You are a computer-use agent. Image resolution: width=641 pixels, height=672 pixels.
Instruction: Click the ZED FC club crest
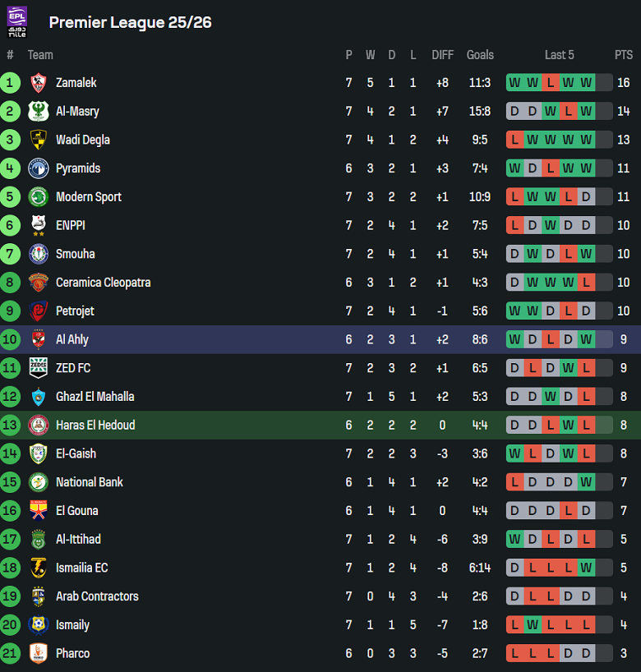pyautogui.click(x=38, y=368)
